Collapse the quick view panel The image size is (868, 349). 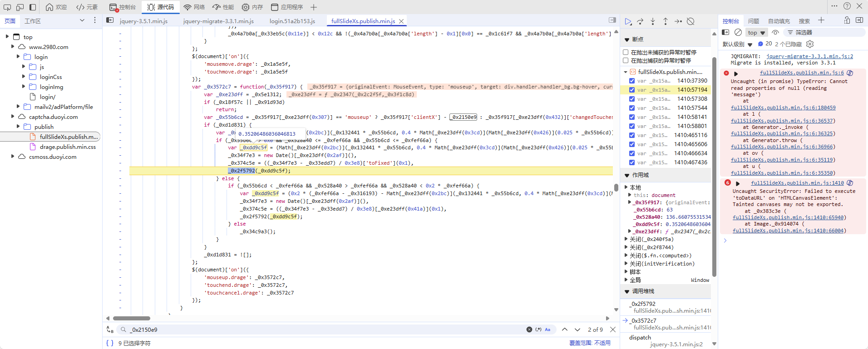click(859, 20)
